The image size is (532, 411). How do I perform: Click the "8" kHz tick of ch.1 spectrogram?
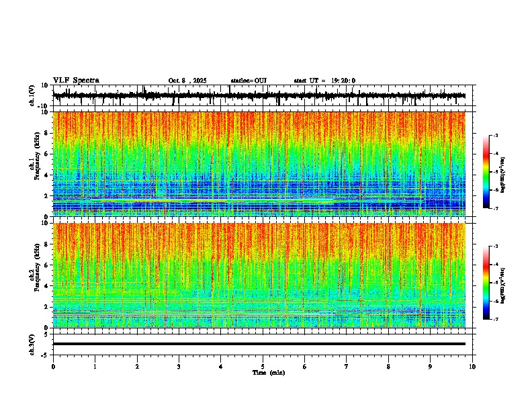pos(47,133)
